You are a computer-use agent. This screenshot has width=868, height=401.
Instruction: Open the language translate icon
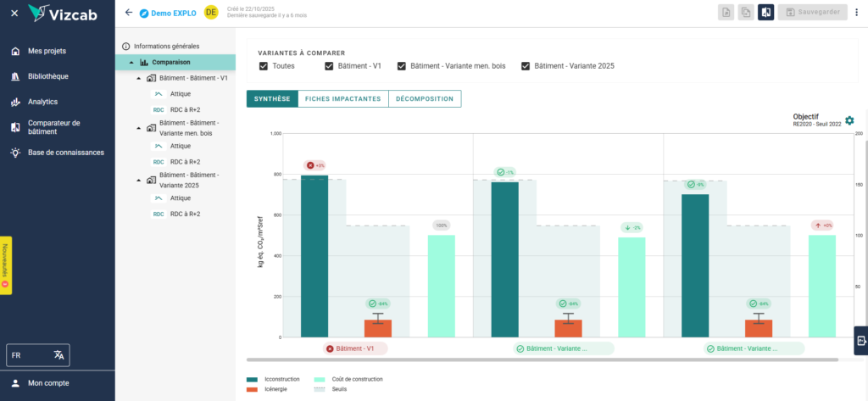tap(58, 355)
